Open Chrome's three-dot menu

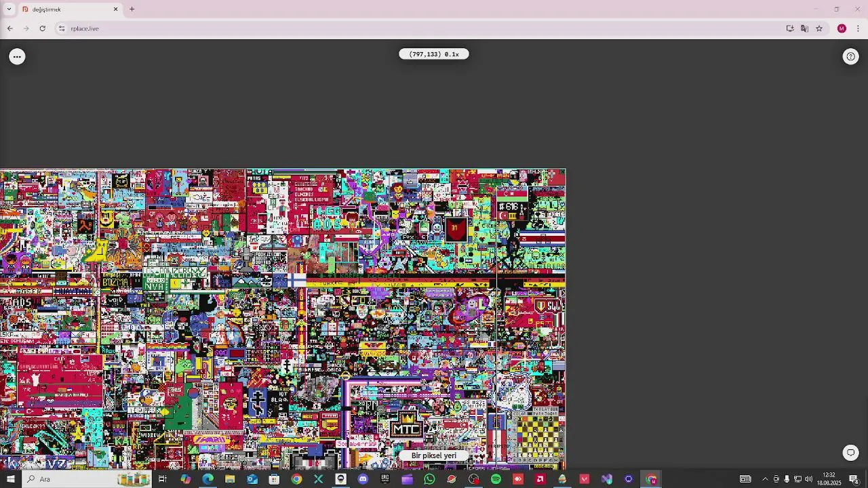pyautogui.click(x=858, y=28)
